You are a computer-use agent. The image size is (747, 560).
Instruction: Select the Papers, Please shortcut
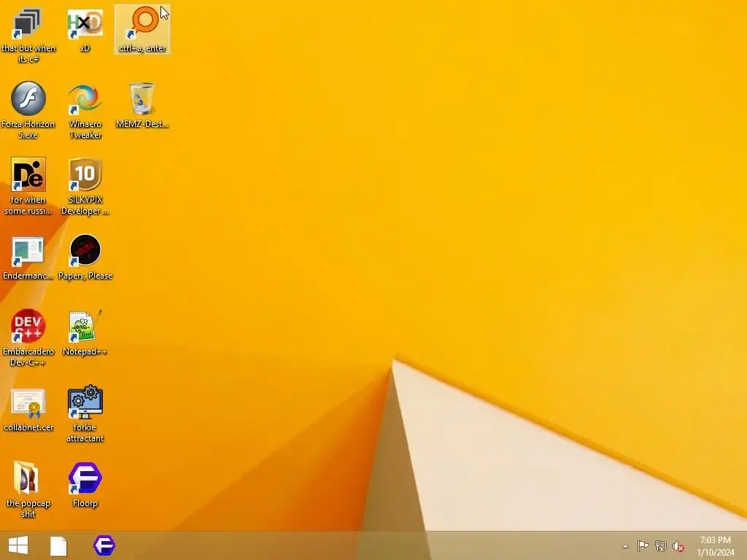click(x=85, y=258)
